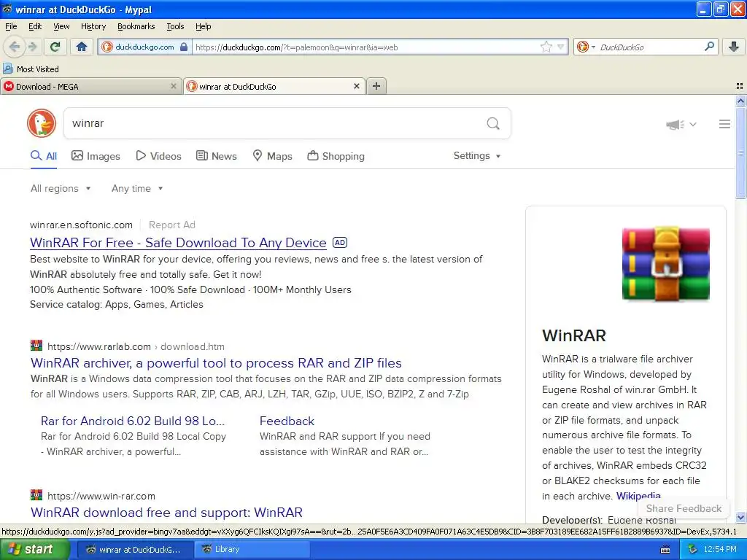This screenshot has width=747, height=560.
Task: Open Rar for Android 6.02 Build 98 link
Action: pos(133,421)
